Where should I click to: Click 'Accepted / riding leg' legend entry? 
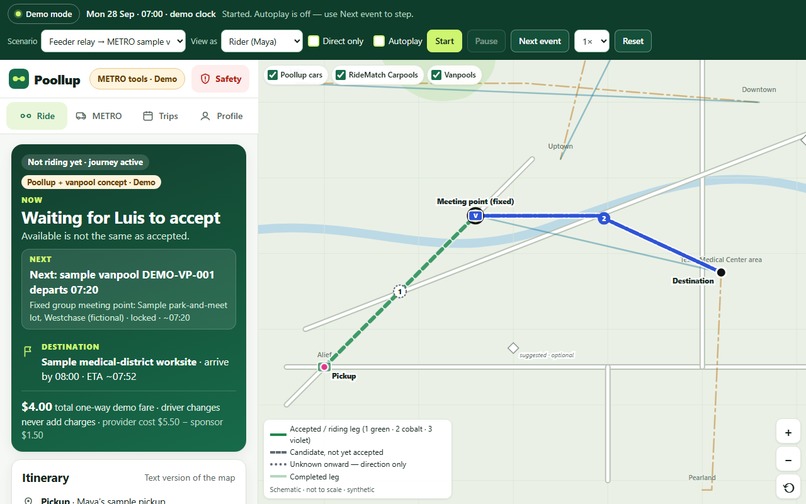pos(360,434)
